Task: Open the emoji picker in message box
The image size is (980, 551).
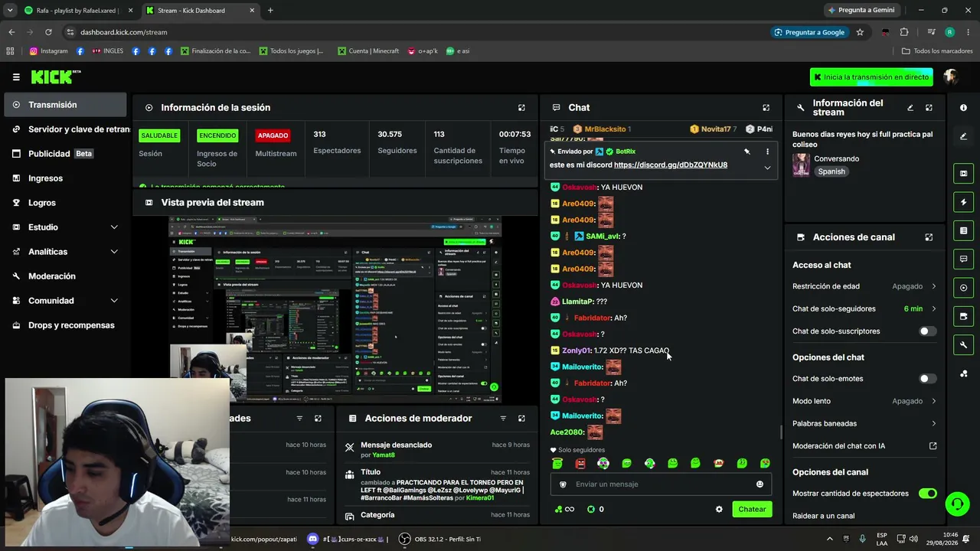Action: [759, 484]
